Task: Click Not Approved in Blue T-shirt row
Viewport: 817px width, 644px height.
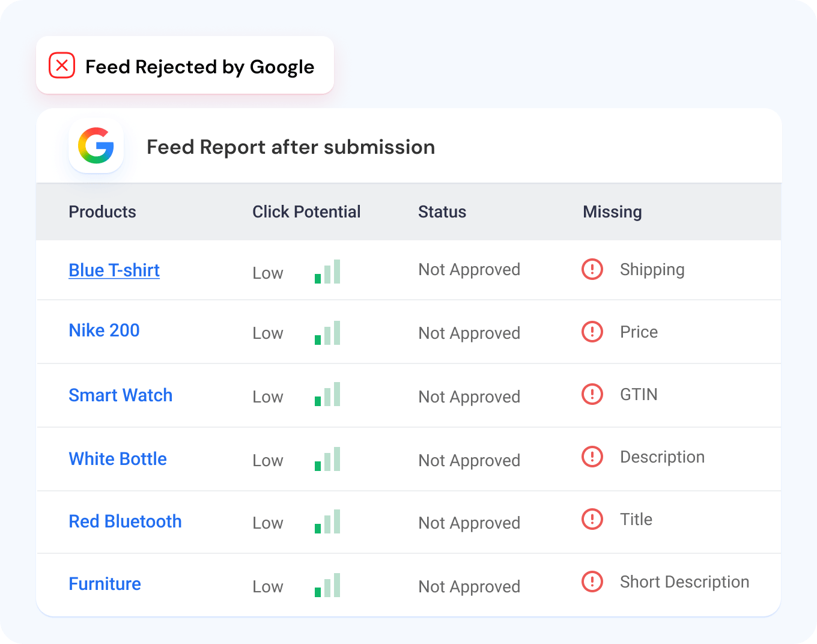Action: click(469, 270)
